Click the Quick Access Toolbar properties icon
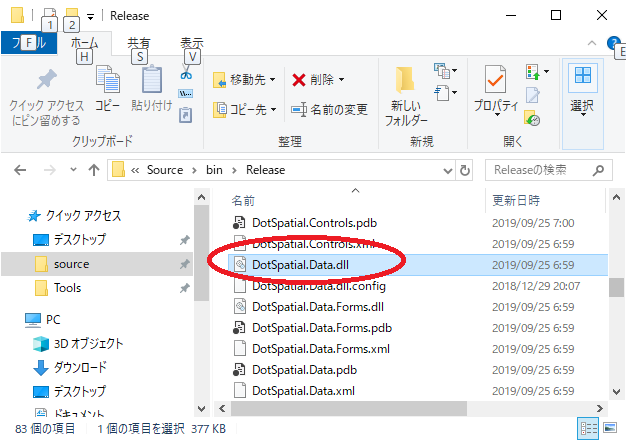 click(x=50, y=16)
